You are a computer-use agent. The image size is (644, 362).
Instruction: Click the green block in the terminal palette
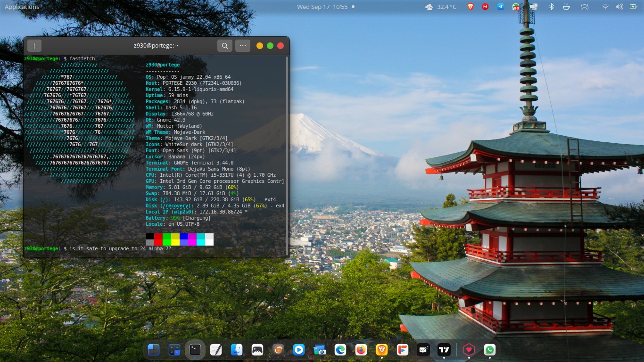click(x=167, y=239)
